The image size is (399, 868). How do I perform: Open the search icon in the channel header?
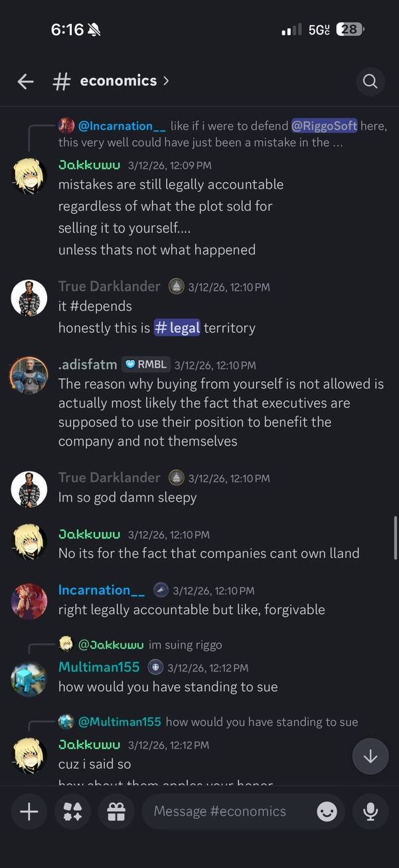(x=370, y=81)
